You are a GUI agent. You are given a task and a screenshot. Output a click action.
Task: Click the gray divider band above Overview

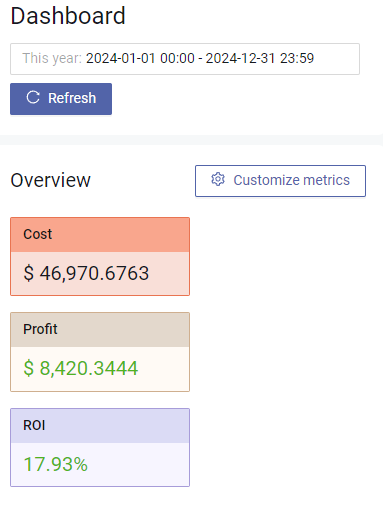[x=191, y=140]
